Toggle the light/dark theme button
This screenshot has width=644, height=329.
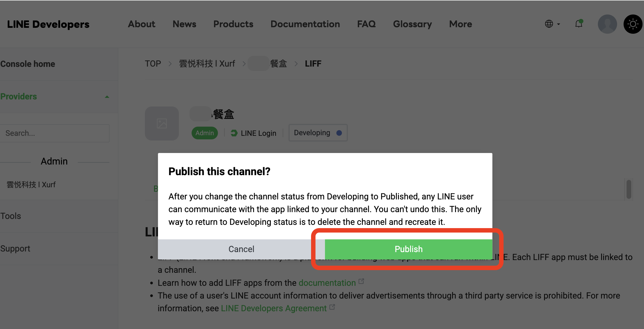(633, 24)
